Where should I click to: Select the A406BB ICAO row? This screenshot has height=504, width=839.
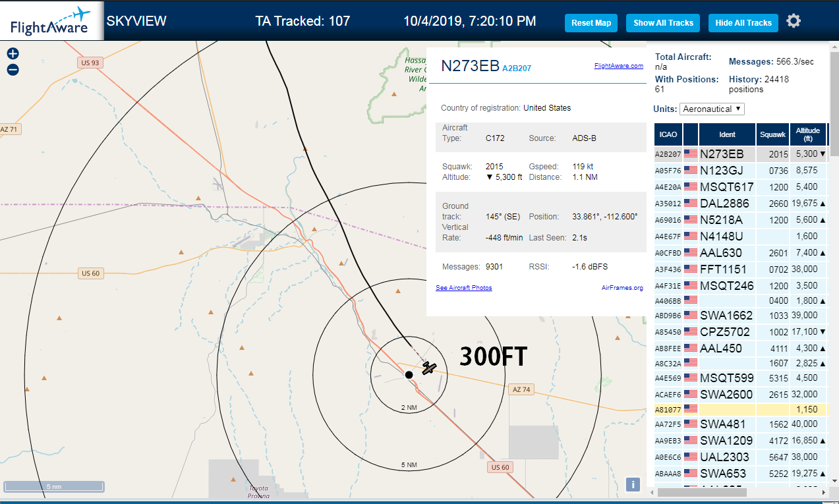coord(741,300)
